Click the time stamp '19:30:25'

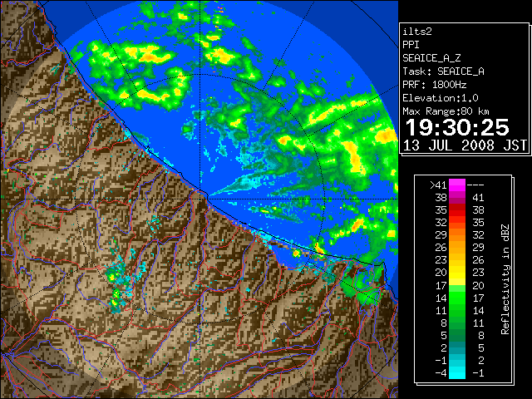pos(457,127)
